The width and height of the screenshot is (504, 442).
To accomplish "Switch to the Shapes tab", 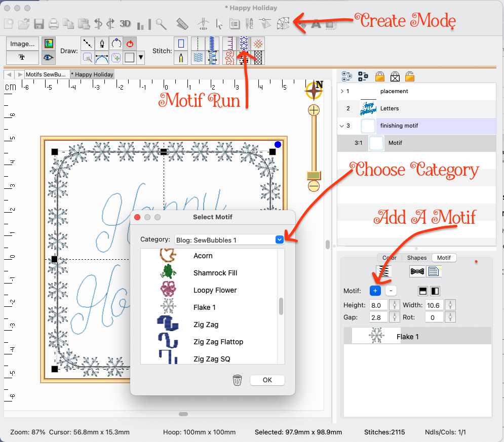I will click(417, 258).
